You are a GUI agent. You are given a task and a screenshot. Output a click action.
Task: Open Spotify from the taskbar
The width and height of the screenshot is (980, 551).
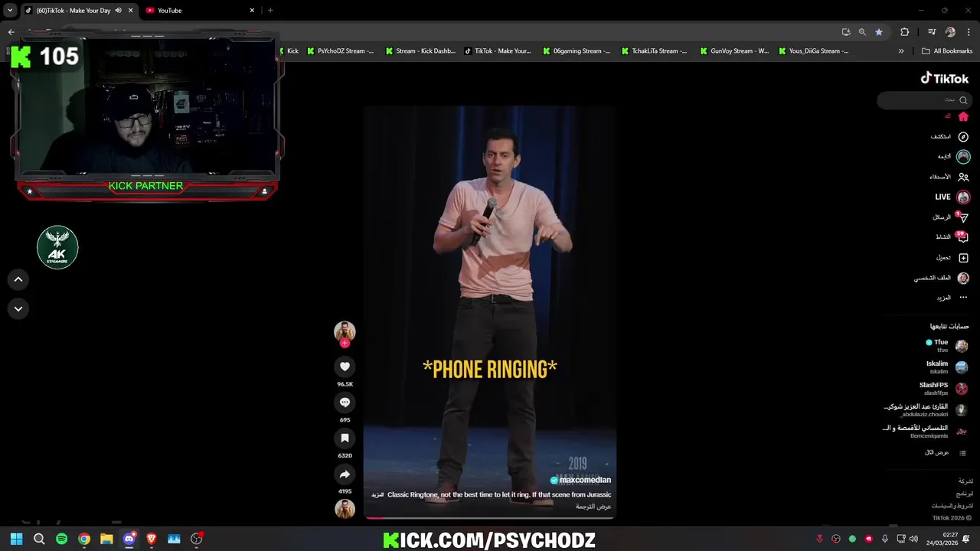coord(61,539)
